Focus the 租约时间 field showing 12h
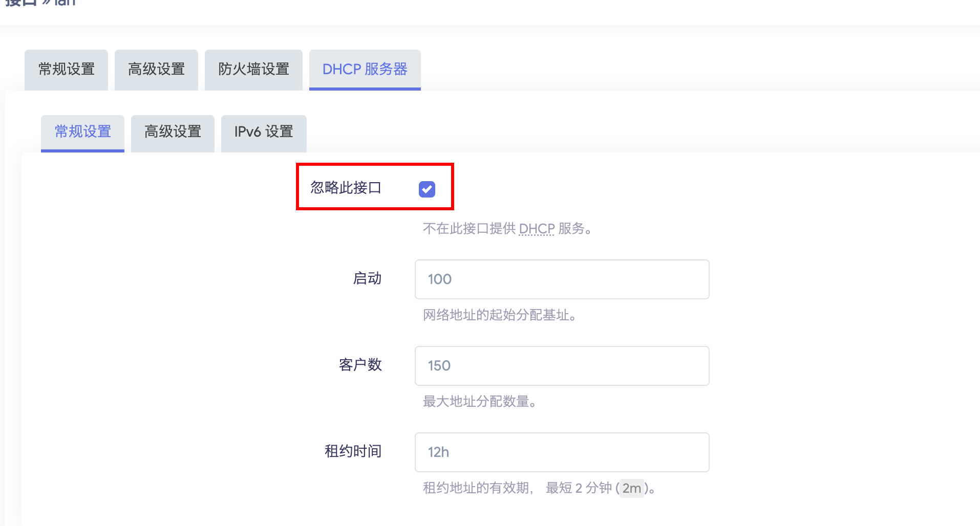The image size is (980, 526). pos(562,452)
